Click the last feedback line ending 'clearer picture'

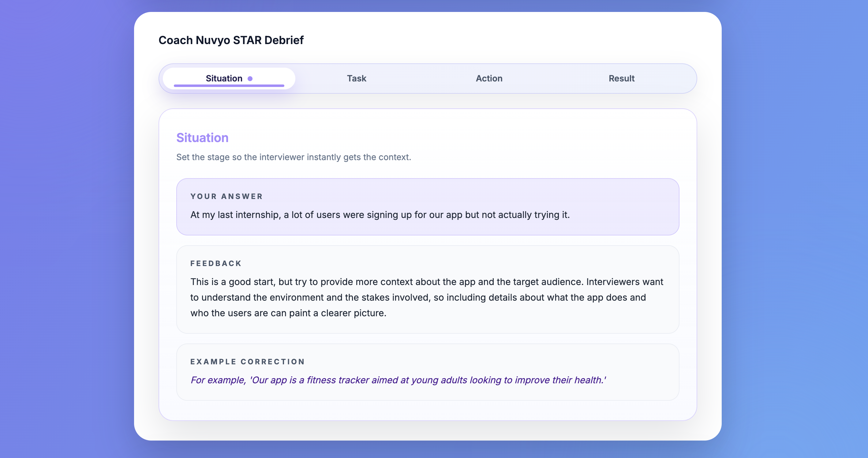[288, 313]
